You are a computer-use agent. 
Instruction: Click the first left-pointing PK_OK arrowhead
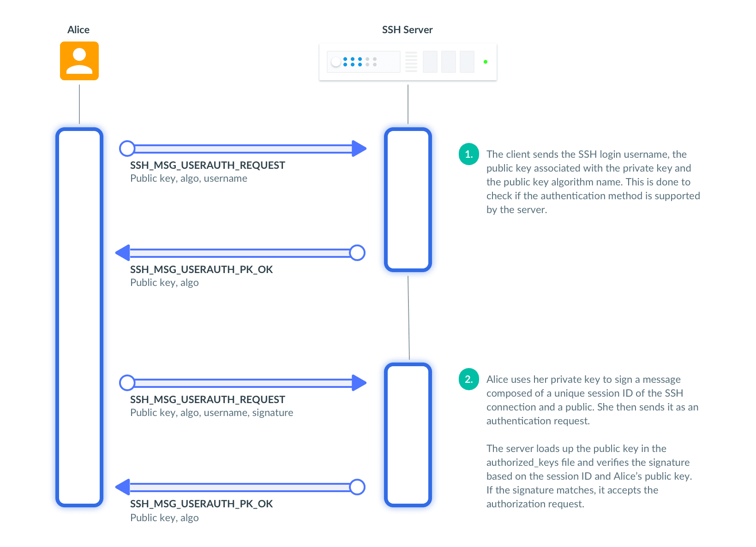[x=123, y=253]
